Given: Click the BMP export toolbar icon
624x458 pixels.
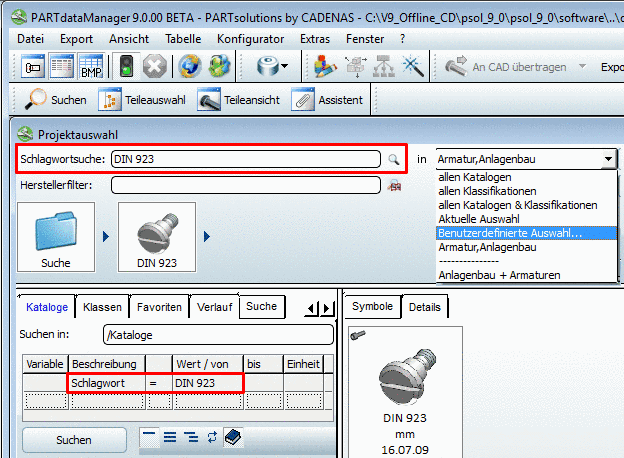Looking at the screenshot, I should point(91,66).
